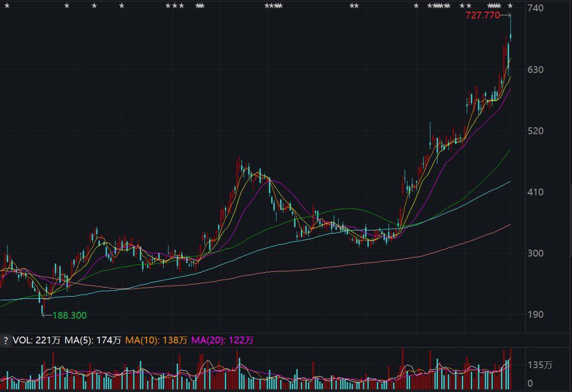Select the 188.300 low price label
572x392 pixels.
point(69,315)
